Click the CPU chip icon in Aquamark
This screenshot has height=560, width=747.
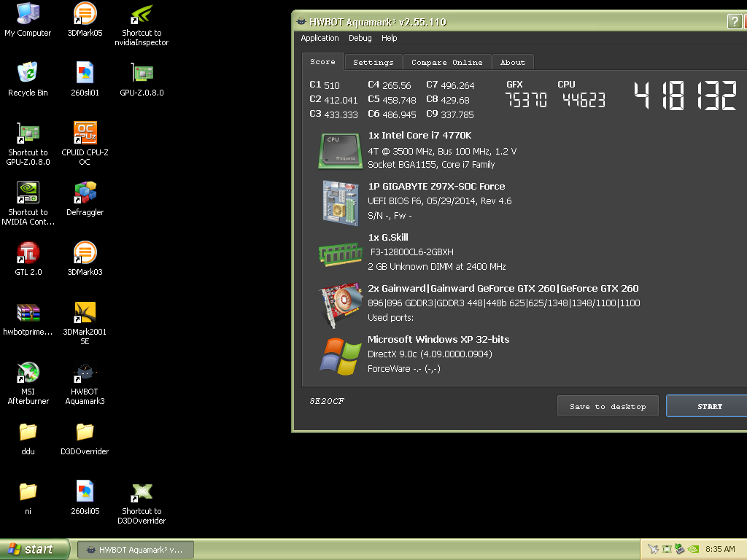click(339, 150)
